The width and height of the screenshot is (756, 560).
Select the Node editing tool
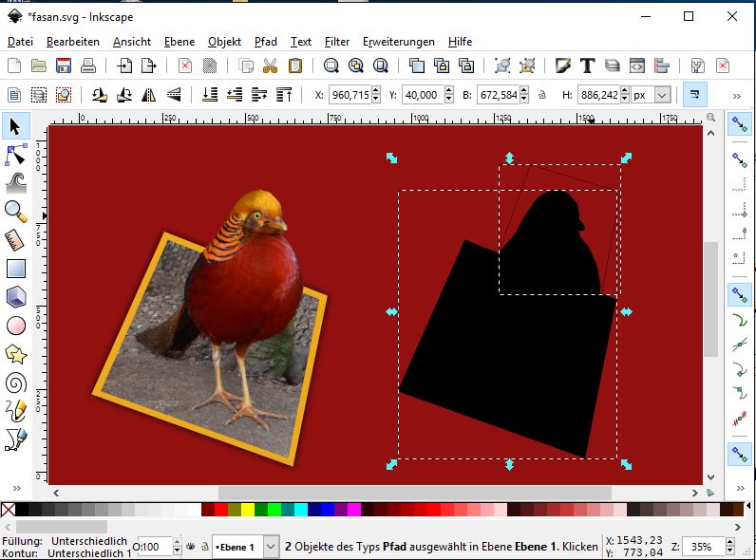click(15, 154)
